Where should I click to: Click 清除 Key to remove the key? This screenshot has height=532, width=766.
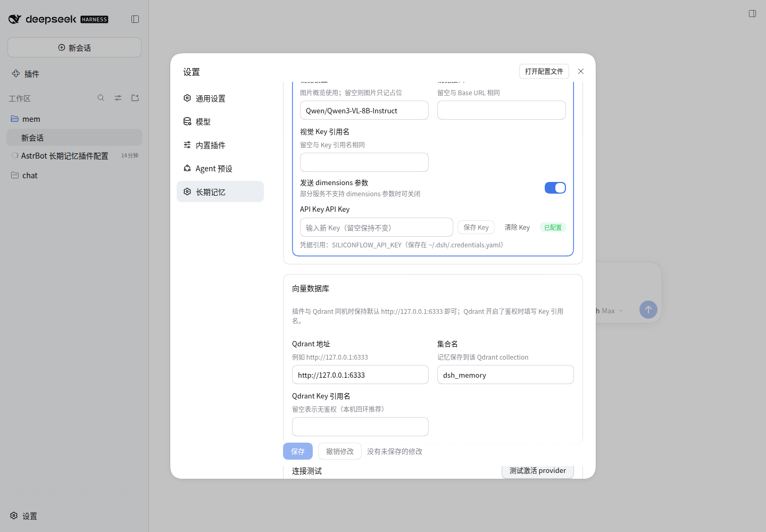(517, 227)
